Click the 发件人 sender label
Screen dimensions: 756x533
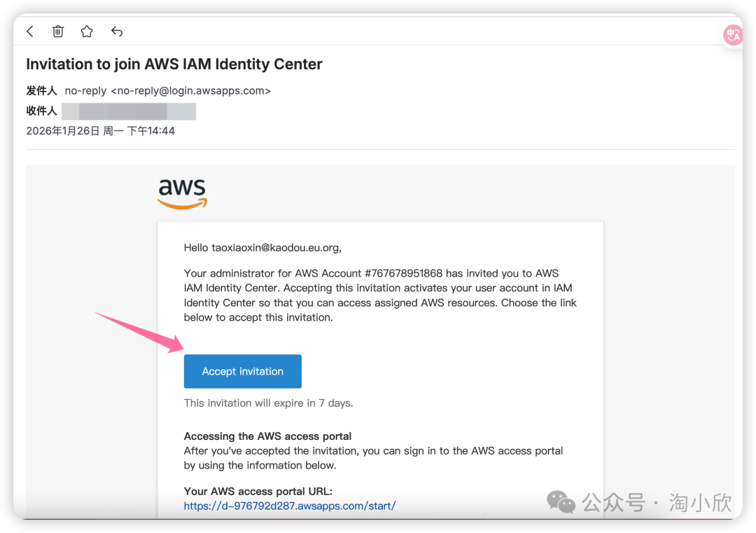click(41, 90)
